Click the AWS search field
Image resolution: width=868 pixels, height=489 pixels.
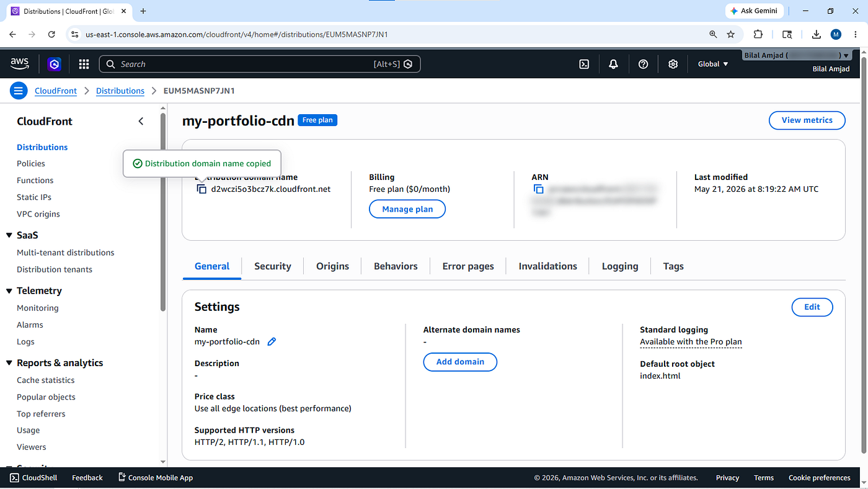pos(260,64)
